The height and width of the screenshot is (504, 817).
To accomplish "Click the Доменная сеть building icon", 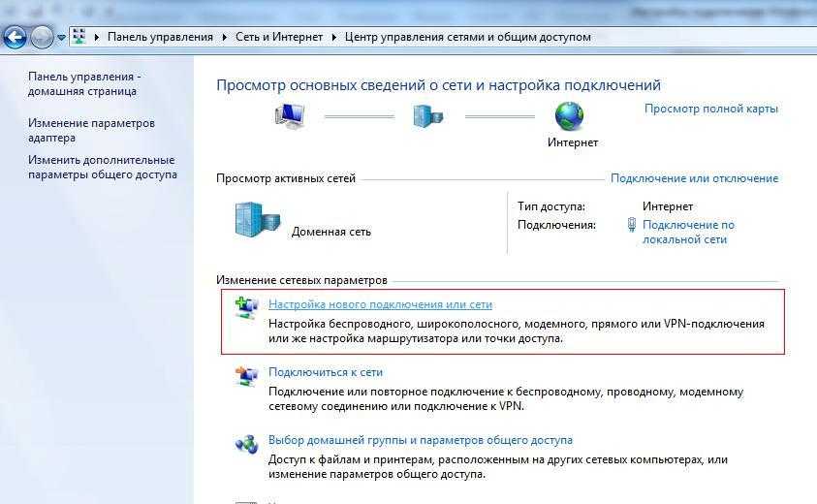I will (257, 219).
